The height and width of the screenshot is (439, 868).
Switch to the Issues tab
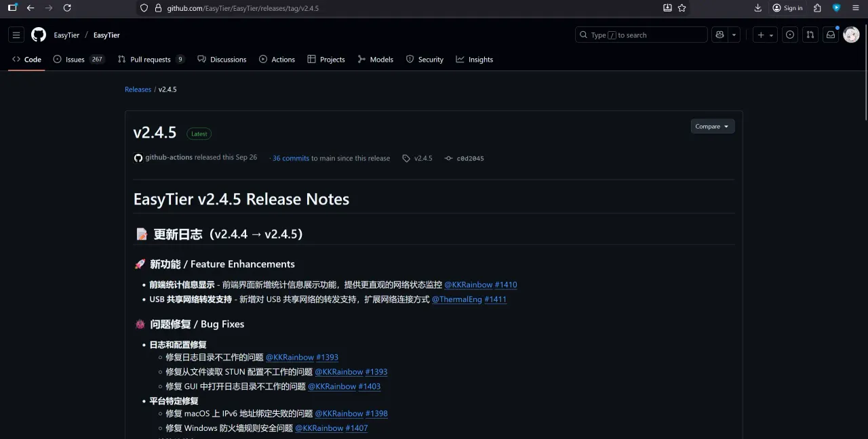pyautogui.click(x=78, y=60)
